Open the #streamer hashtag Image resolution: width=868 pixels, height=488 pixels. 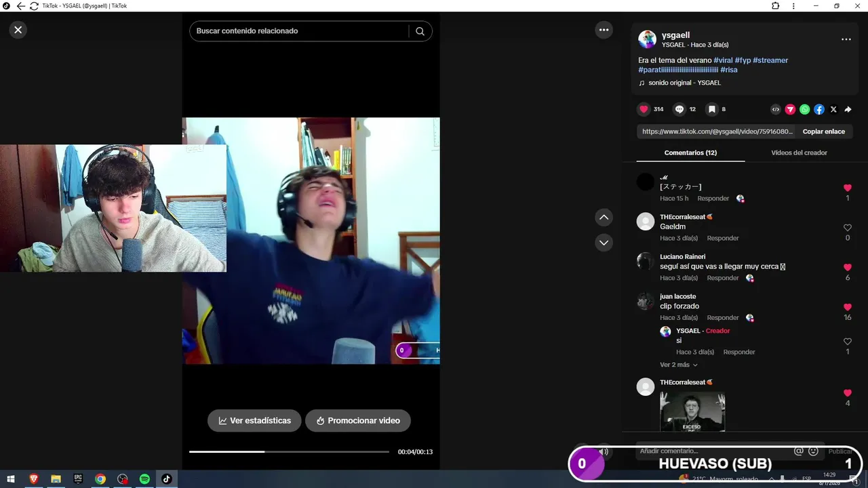coord(770,60)
